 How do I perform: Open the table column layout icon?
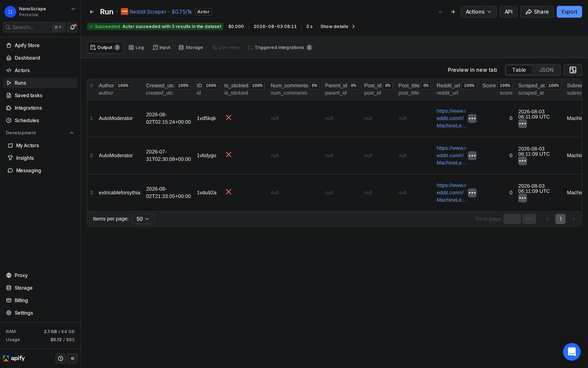(573, 70)
